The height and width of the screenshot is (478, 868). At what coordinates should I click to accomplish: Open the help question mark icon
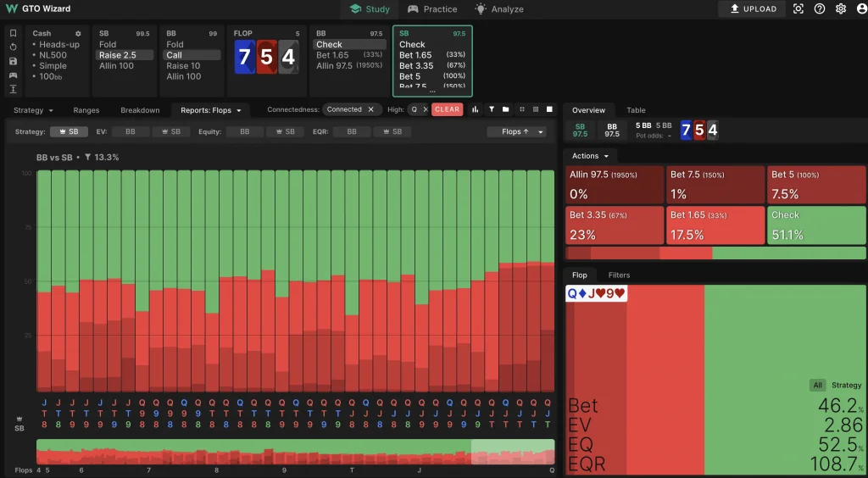(x=819, y=9)
